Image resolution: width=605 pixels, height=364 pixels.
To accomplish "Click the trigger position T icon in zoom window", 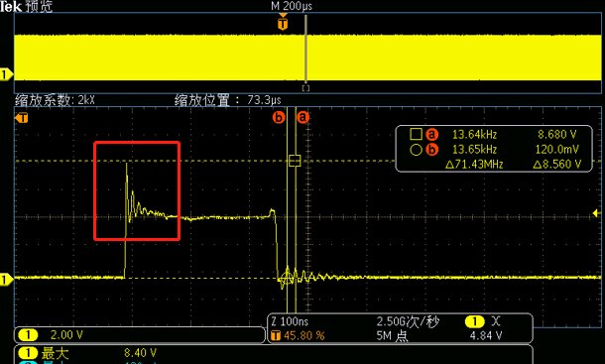I will click(x=22, y=118).
